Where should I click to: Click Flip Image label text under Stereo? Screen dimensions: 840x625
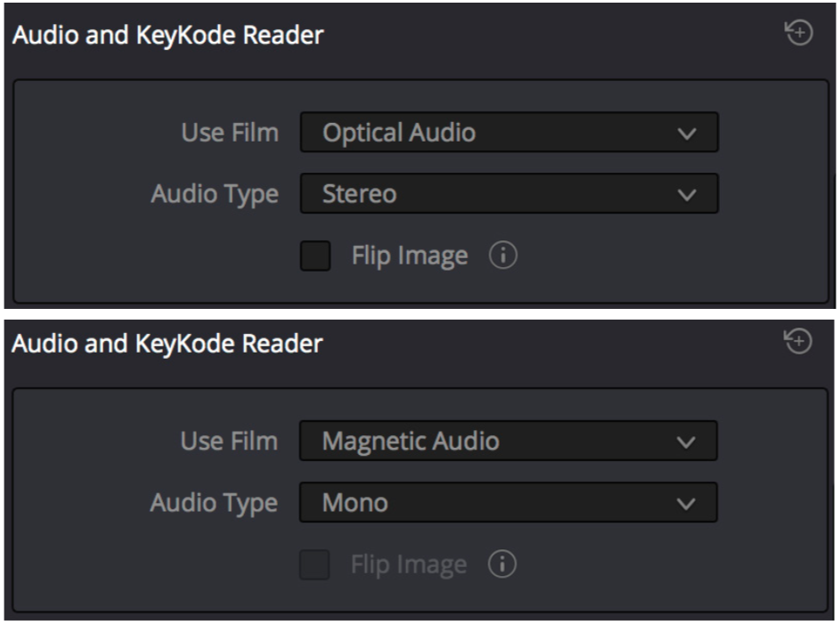(x=410, y=256)
